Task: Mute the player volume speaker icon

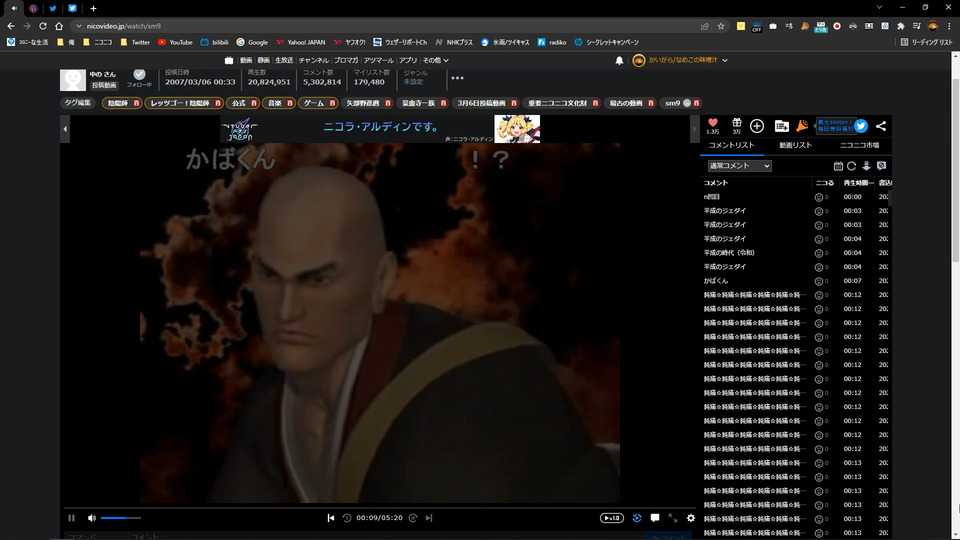Action: [92, 518]
